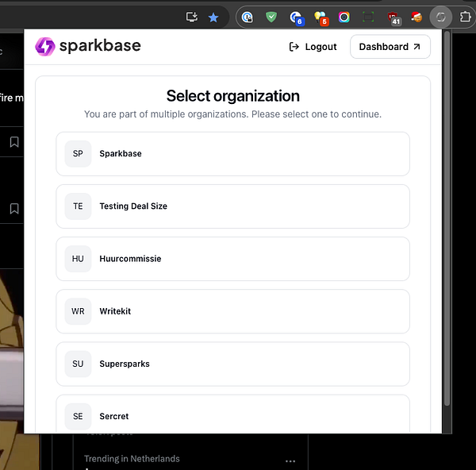The height and width of the screenshot is (470, 476).
Task: Click the WR avatar badge
Action: pos(78,311)
